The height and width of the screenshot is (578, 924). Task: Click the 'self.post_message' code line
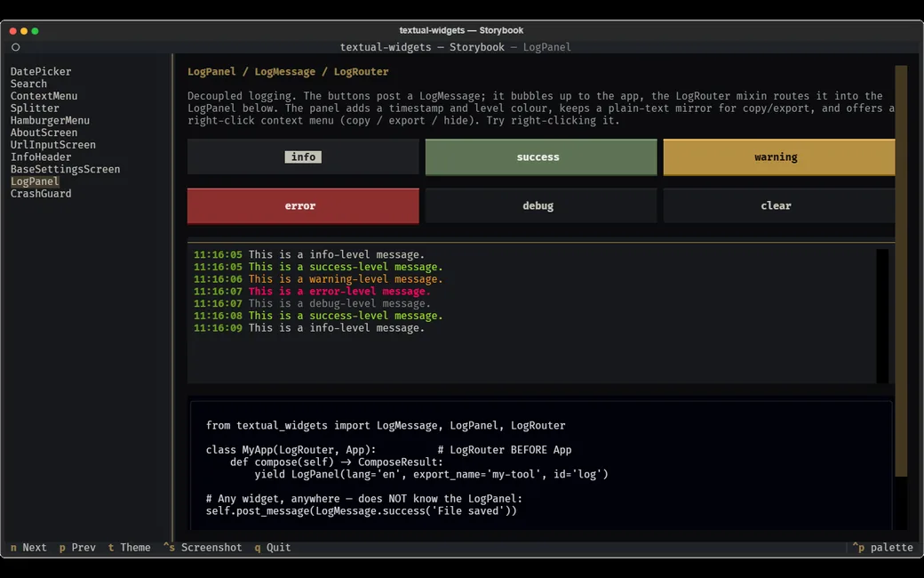click(362, 510)
